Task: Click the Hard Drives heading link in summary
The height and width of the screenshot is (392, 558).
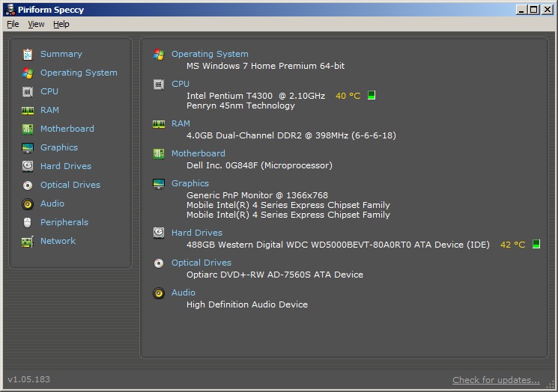Action: point(197,233)
